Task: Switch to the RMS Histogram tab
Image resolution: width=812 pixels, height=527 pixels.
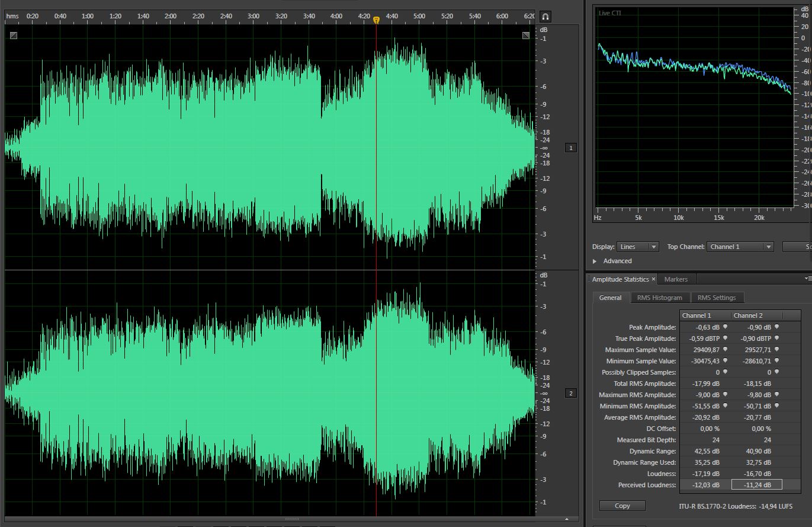Action: click(x=659, y=298)
